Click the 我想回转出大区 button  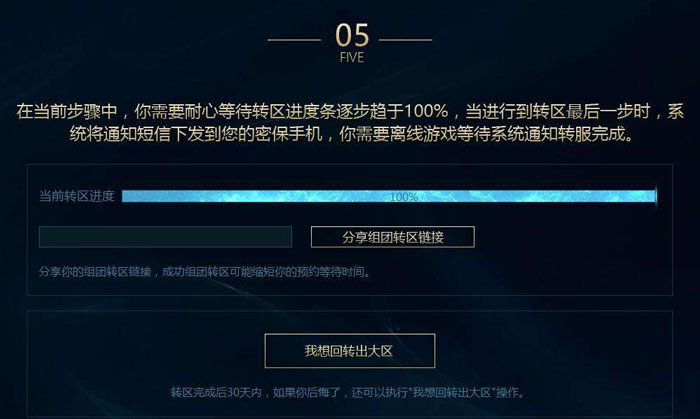click(350, 351)
